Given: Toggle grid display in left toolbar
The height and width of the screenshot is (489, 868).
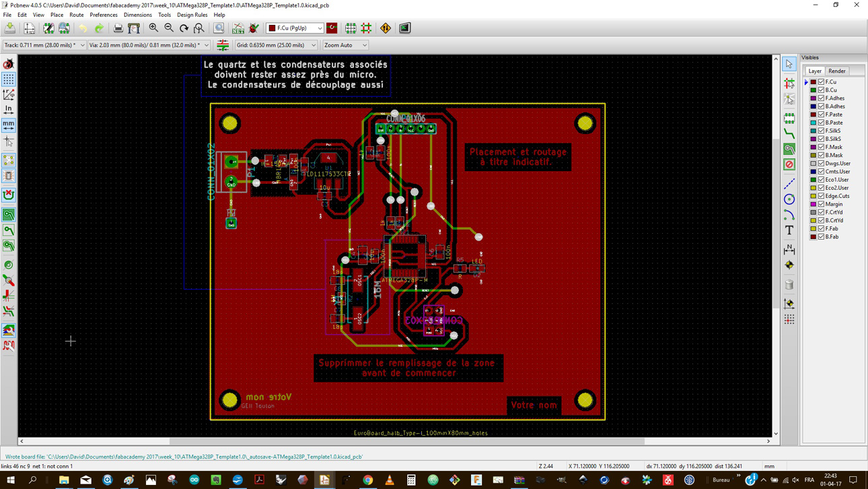Looking at the screenshot, I should pyautogui.click(x=9, y=79).
